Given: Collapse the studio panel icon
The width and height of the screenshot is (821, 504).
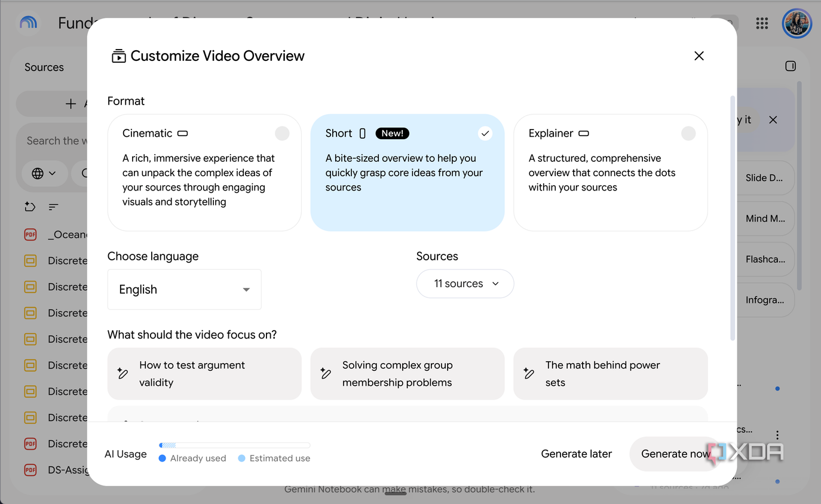Looking at the screenshot, I should point(791,66).
